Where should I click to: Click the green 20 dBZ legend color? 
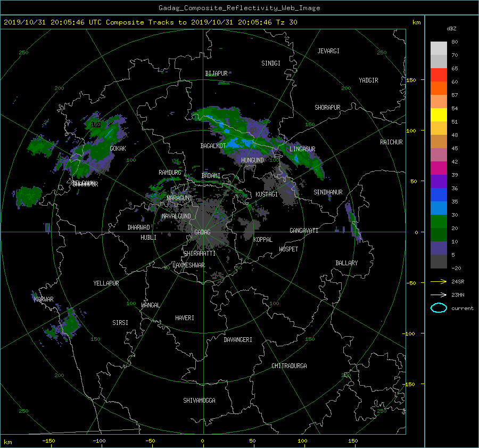(439, 221)
